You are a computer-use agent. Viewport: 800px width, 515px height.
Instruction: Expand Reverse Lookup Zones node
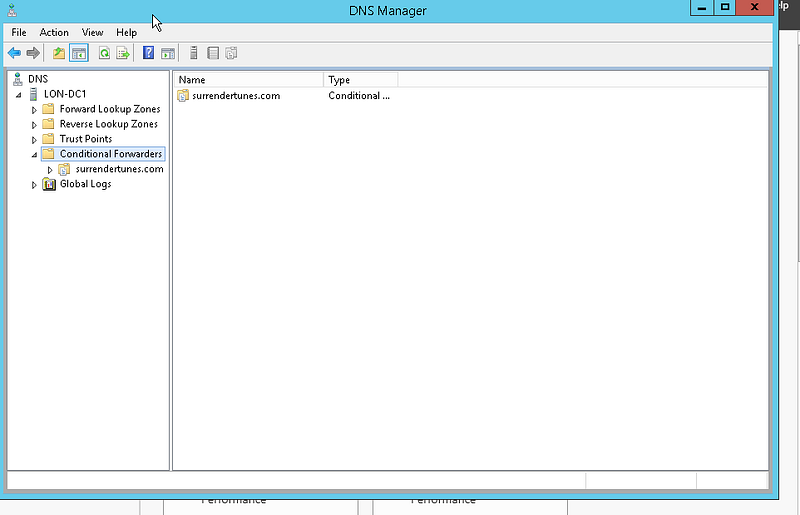coord(34,125)
